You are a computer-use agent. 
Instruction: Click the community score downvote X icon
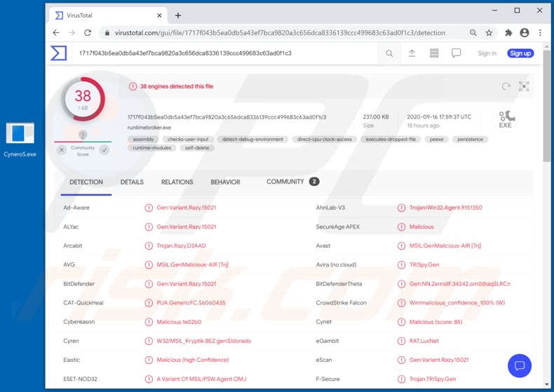tap(62, 150)
